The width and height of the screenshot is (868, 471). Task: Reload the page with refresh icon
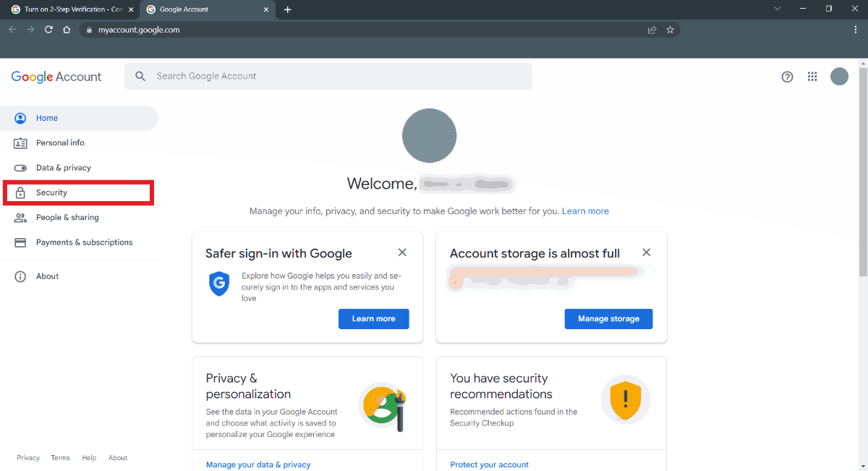click(x=48, y=30)
